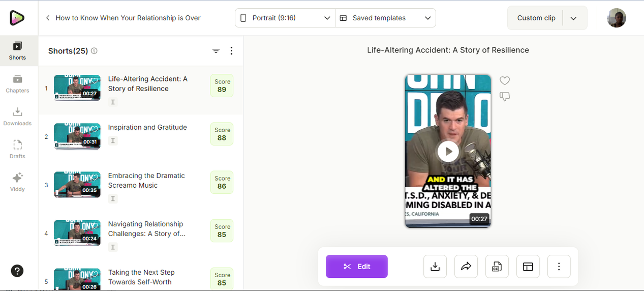
Task: Open the layout template icon
Action: [x=528, y=267]
